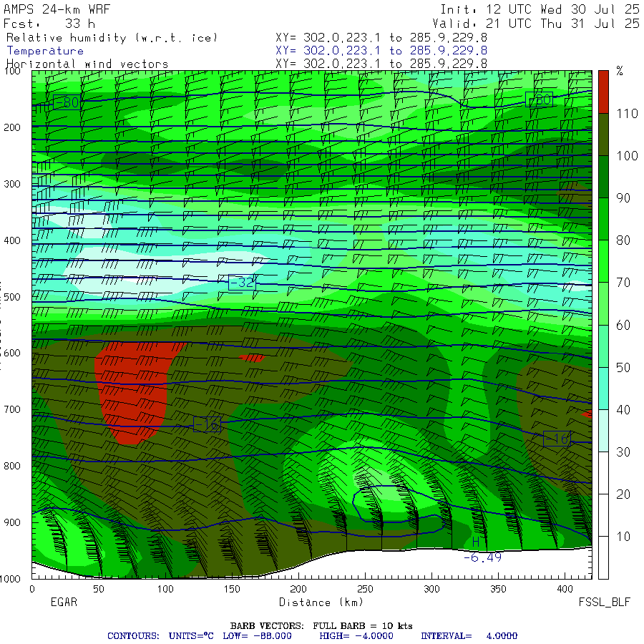Click the '%' unit label above color bar
Screen dimensions: 644x644
pos(620,71)
